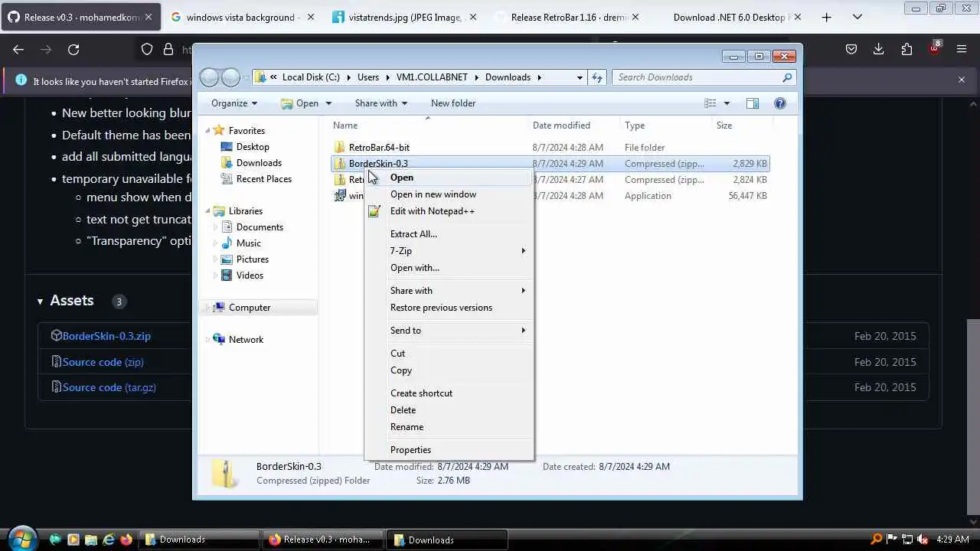The height and width of the screenshot is (551, 980).
Task: Click the Source code (zip) link
Action: (x=103, y=362)
